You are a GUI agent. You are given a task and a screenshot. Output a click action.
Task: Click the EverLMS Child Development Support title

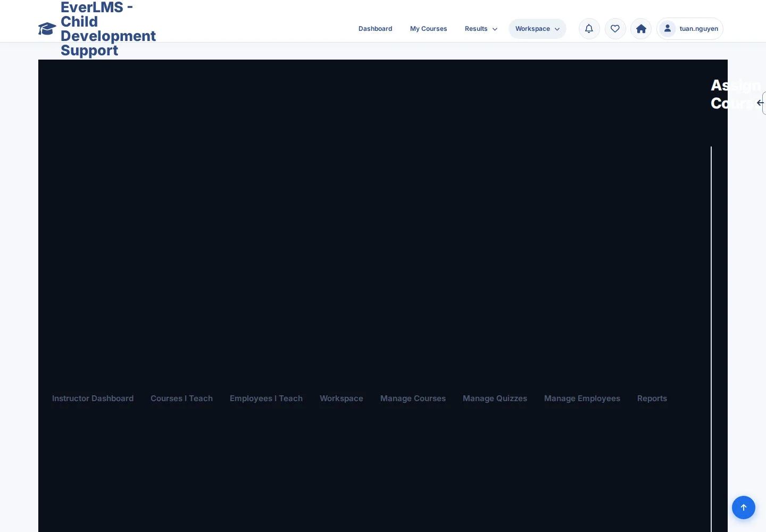click(x=108, y=29)
